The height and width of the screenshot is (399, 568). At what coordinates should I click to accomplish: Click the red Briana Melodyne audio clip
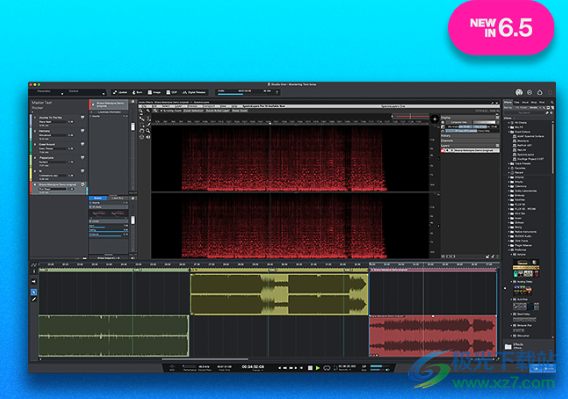433,336
